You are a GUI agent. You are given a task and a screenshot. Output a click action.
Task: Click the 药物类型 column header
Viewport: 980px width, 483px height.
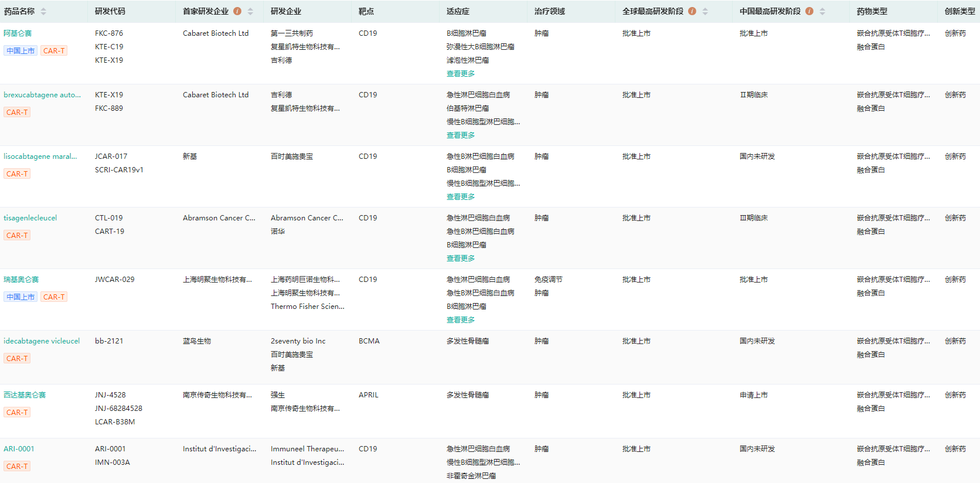point(872,11)
